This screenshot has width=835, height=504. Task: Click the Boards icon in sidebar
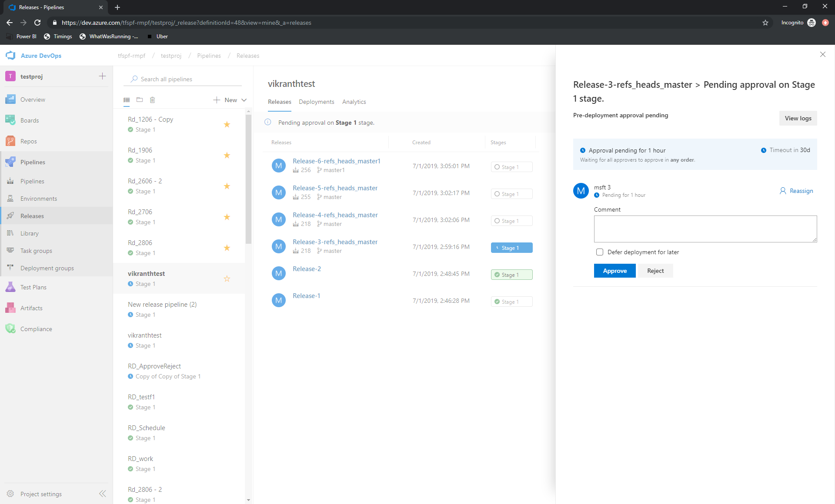(11, 120)
